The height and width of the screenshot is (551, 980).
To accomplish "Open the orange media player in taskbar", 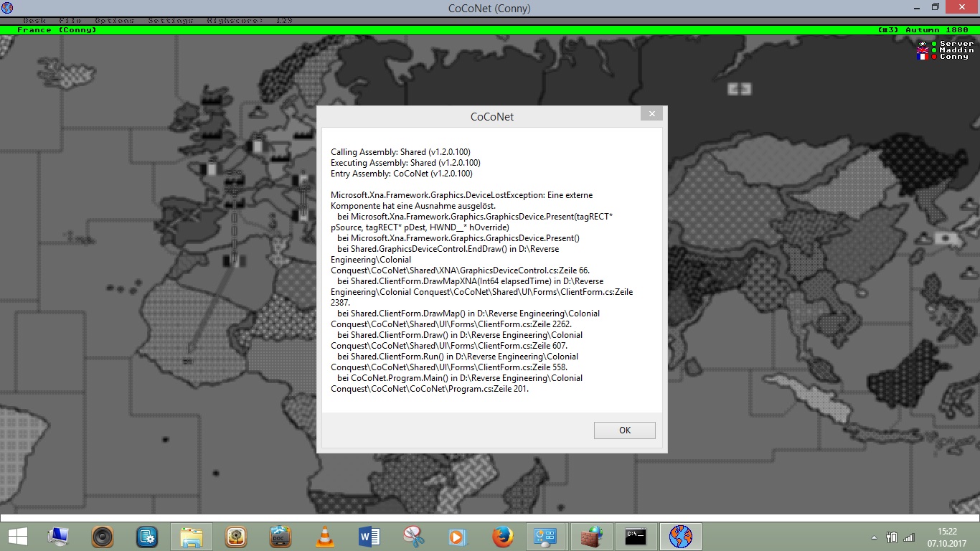I will pos(458,537).
